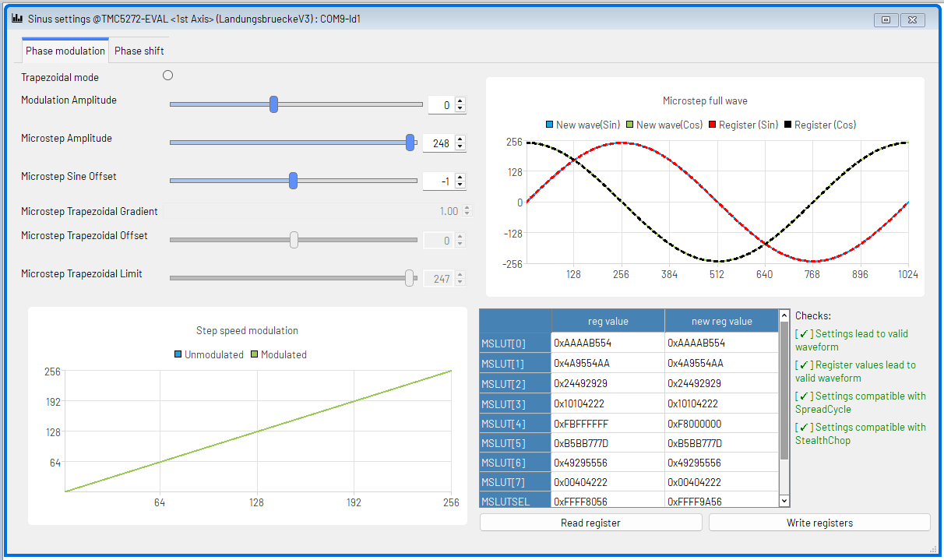The width and height of the screenshot is (944, 560).
Task: Click the Modulation Amplitude slider handle
Action: pos(273,104)
